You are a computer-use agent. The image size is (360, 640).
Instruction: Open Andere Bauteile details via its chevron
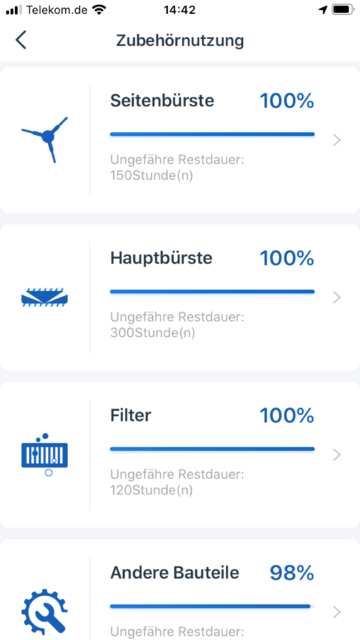[x=337, y=612]
